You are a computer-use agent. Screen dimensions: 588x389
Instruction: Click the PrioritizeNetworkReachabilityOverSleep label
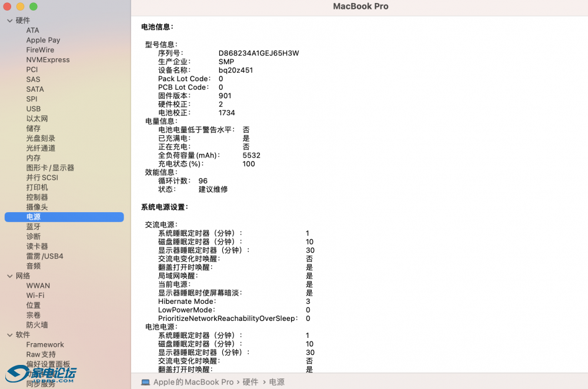228,318
